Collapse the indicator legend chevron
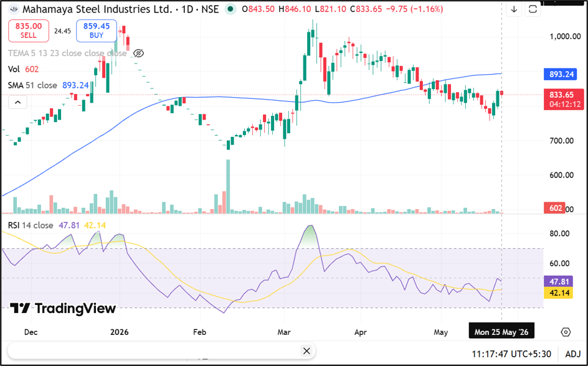This screenshot has height=366, width=588. point(17,102)
